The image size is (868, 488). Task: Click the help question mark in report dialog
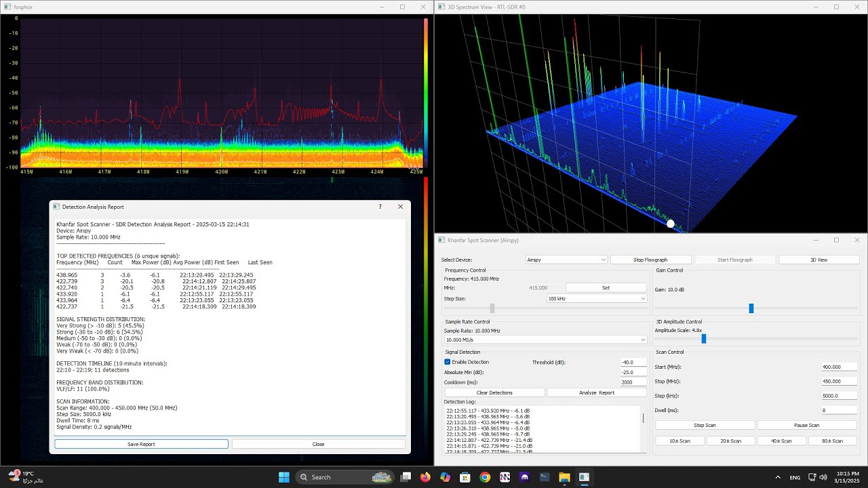click(380, 207)
